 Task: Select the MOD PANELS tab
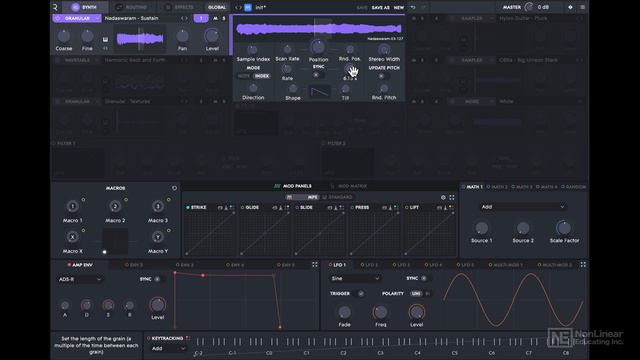point(293,186)
